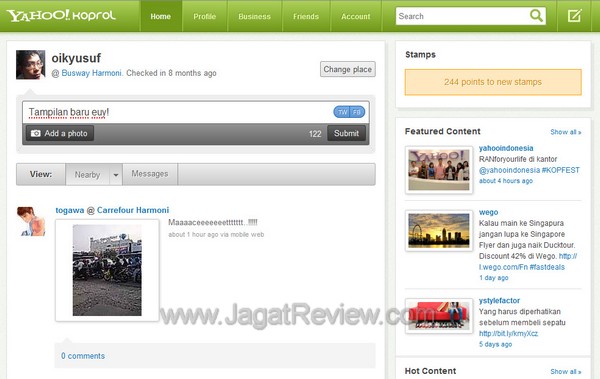Click the Change place button
The width and height of the screenshot is (600, 379).
347,69
